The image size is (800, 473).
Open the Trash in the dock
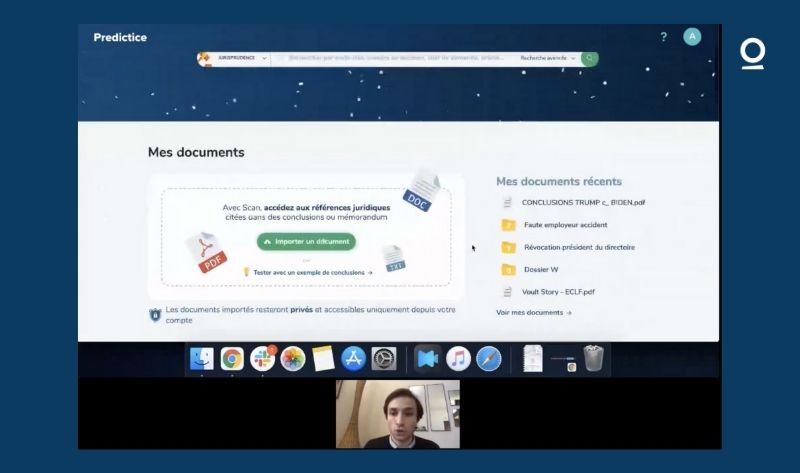tap(593, 358)
